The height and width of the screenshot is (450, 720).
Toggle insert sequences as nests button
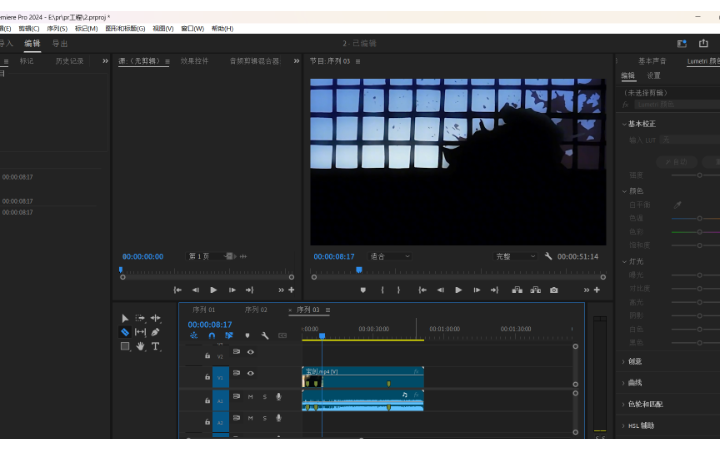click(x=194, y=336)
